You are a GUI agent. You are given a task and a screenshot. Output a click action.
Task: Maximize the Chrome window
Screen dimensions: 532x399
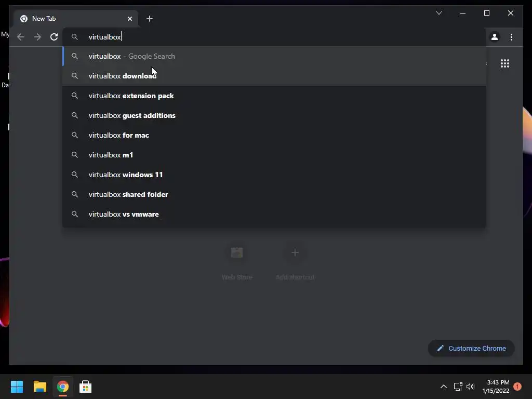486,13
